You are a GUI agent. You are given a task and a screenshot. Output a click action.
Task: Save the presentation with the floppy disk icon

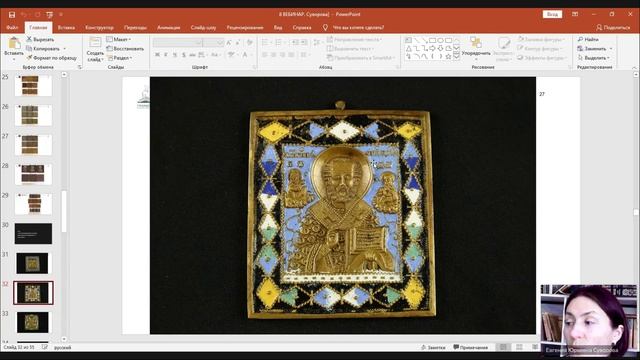12,15
